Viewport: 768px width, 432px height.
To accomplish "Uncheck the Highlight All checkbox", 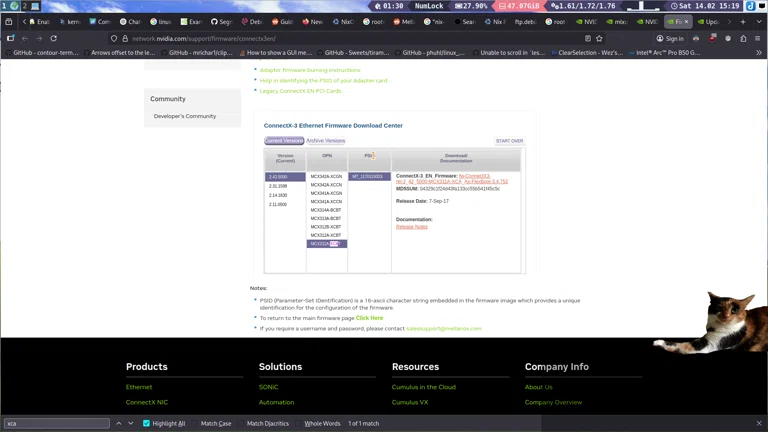I will 146,423.
